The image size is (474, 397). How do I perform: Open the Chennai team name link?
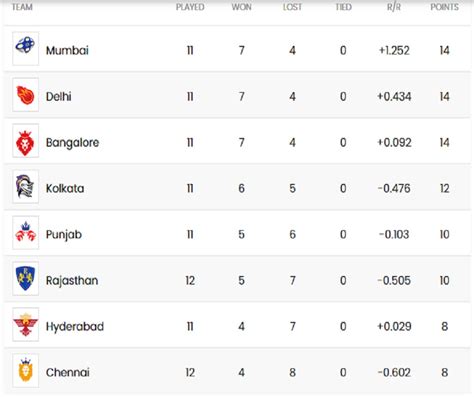(68, 373)
